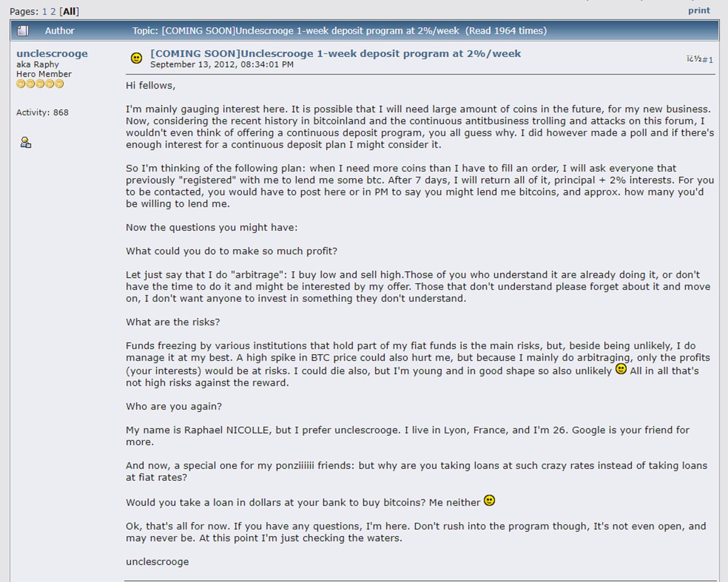The width and height of the screenshot is (728, 582).
Task: Click the Author column header
Action: (x=59, y=30)
